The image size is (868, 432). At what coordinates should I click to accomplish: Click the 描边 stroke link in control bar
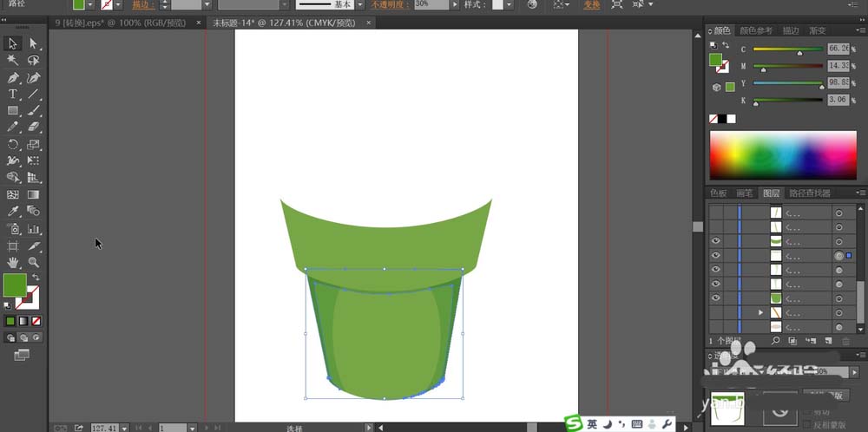coord(142,4)
